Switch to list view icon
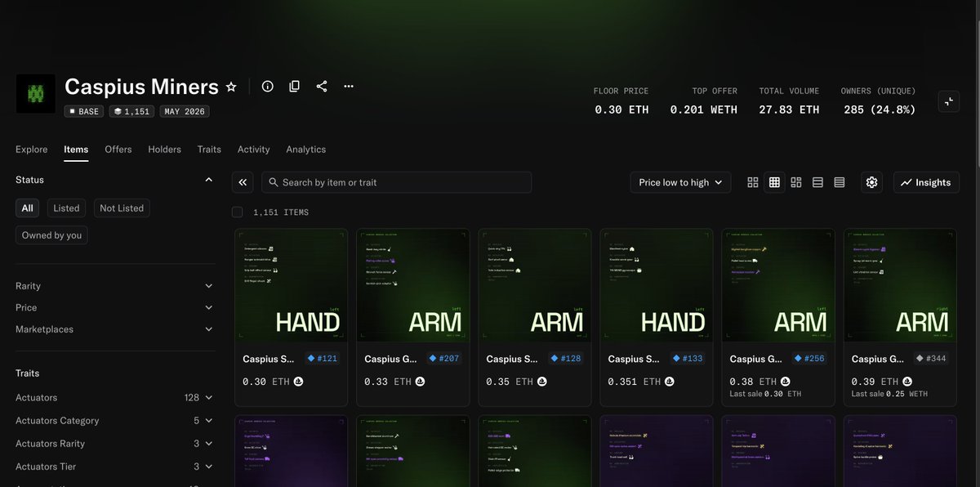The image size is (980, 487). click(x=817, y=182)
